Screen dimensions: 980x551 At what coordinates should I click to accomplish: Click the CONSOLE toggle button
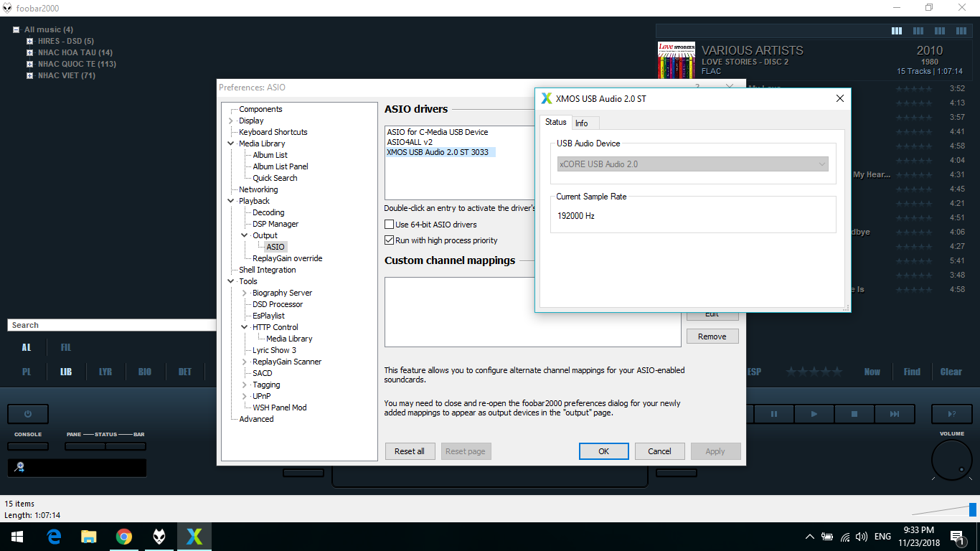pyautogui.click(x=28, y=446)
